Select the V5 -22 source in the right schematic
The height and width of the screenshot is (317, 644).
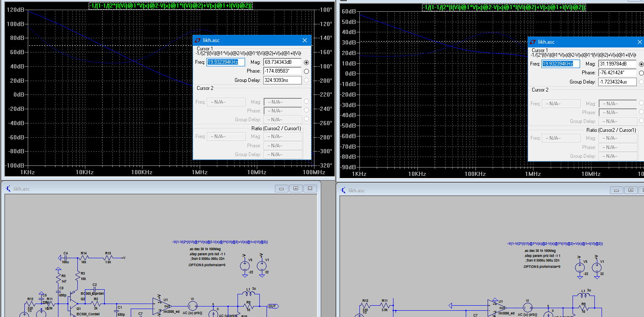pyautogui.click(x=580, y=267)
